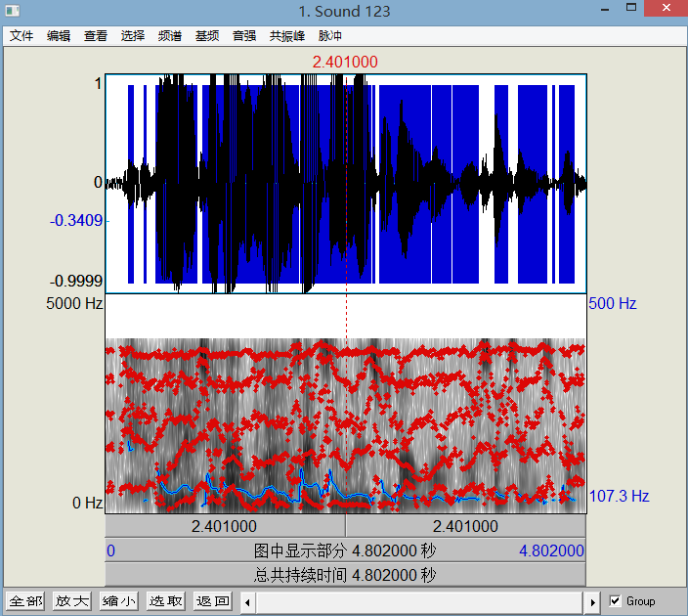The width and height of the screenshot is (688, 616).
Task: Click the horizontal scrollbar track
Action: coord(420,602)
